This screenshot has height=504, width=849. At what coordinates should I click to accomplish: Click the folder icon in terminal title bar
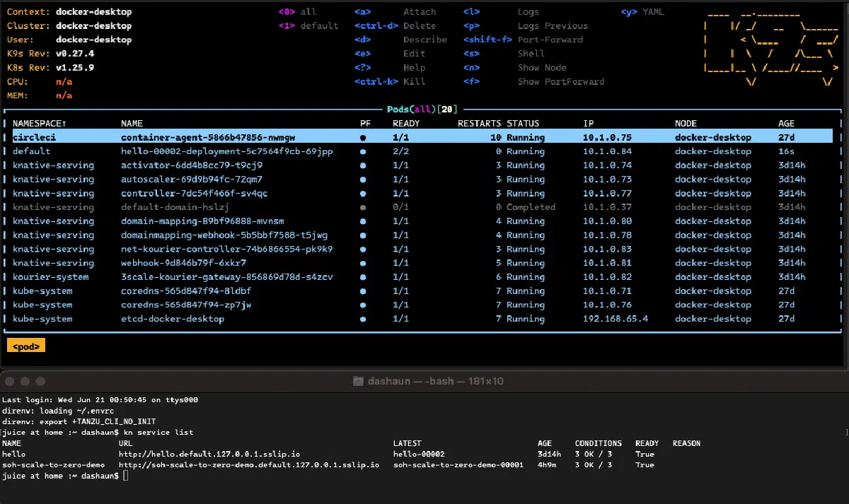click(359, 381)
